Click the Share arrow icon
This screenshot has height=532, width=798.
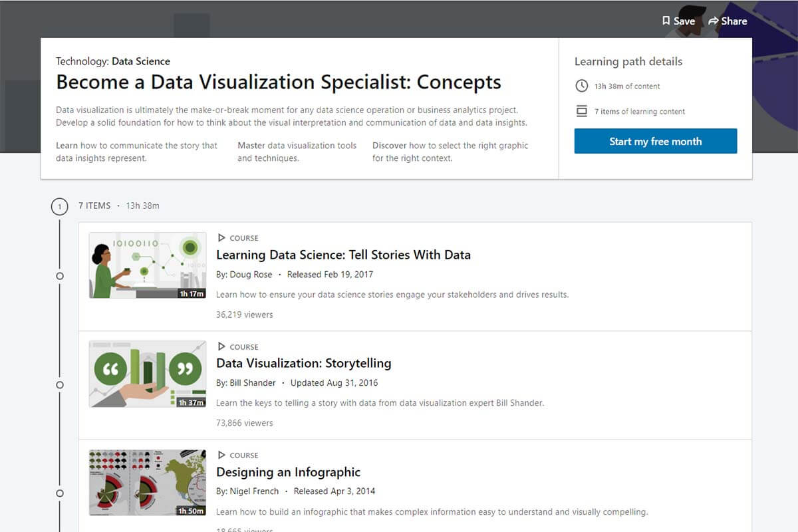click(714, 21)
